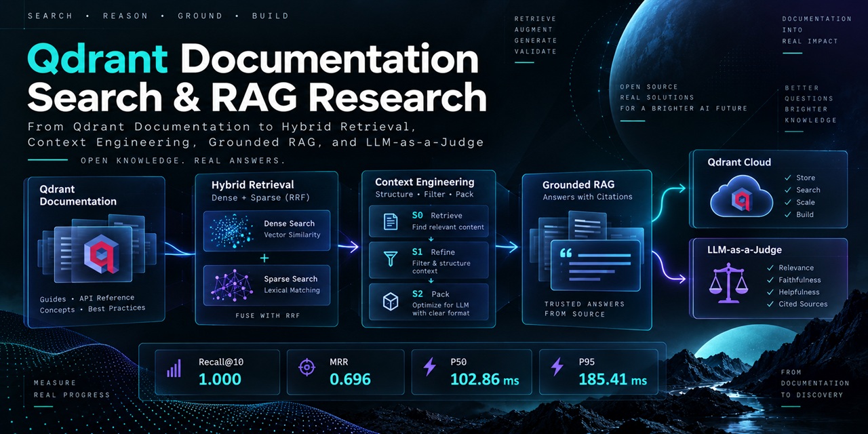This screenshot has width=868, height=434.
Task: Click the Store checkmark in Qdrant Cloud
Action: 787,178
